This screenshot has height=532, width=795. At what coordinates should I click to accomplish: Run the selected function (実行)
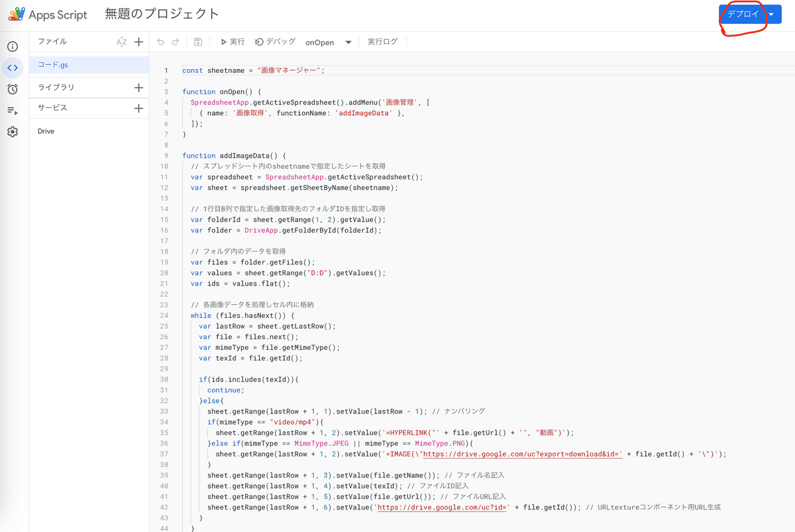(x=233, y=42)
